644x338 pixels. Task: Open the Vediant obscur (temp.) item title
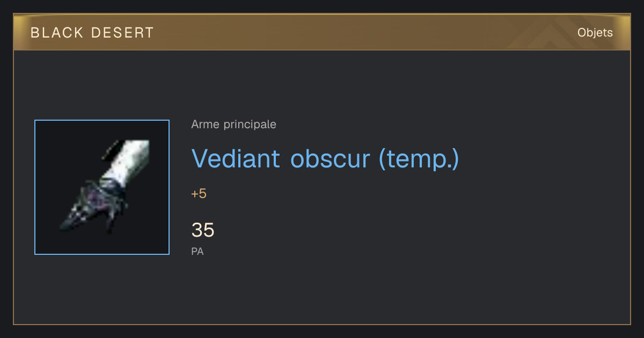point(325,158)
